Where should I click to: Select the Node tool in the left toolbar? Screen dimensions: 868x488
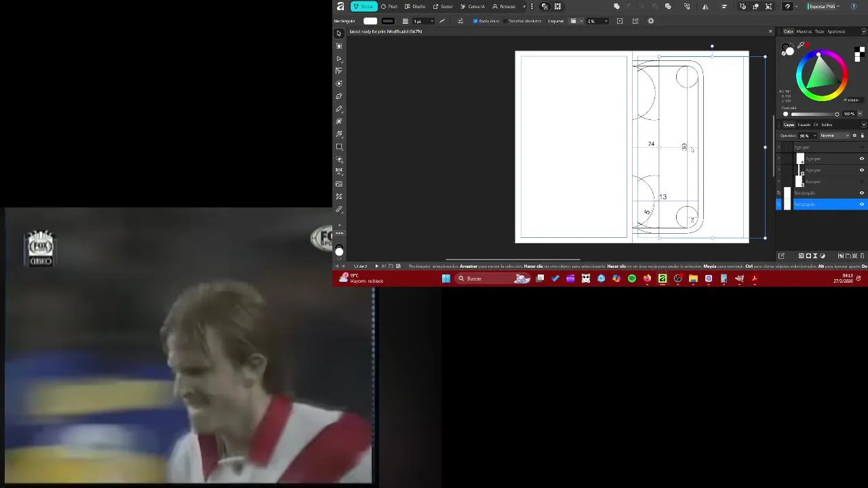pos(339,58)
